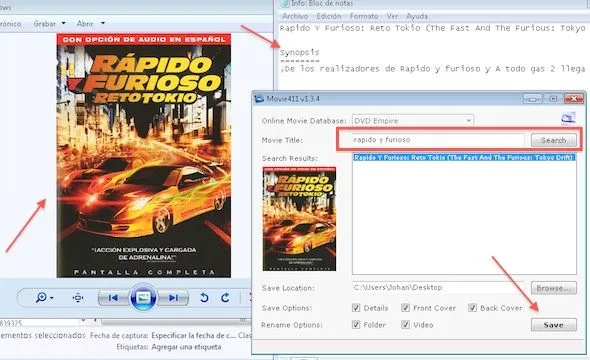The height and width of the screenshot is (360, 590).
Task: Click the Browse... button
Action: (x=554, y=288)
